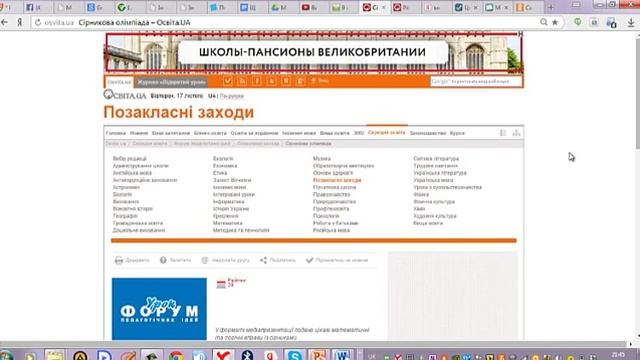Open the Форум педагогічних ідей thumbnail
This screenshot has width=640, height=360.
tap(159, 309)
